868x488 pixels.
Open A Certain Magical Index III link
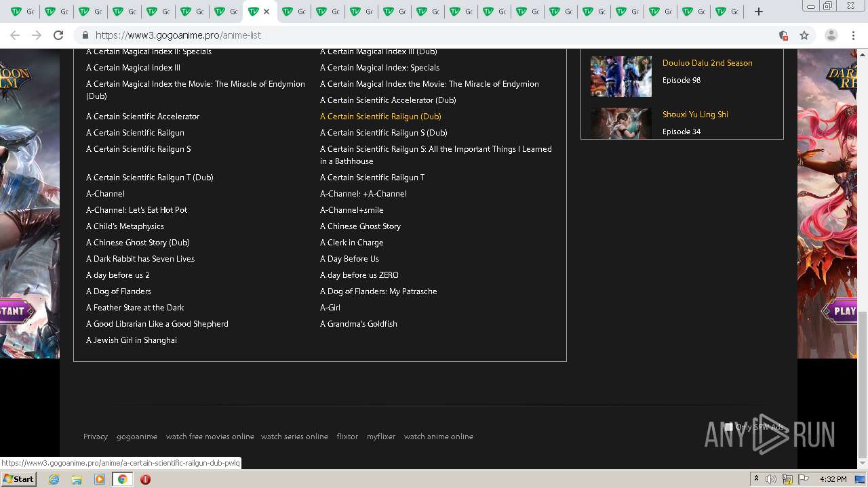click(133, 68)
